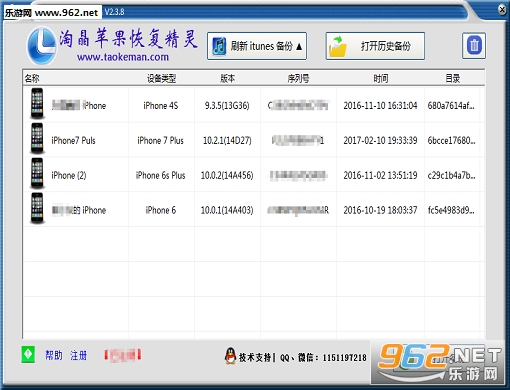Select the iPhone (2) phone icon
510x390 pixels.
[37, 174]
